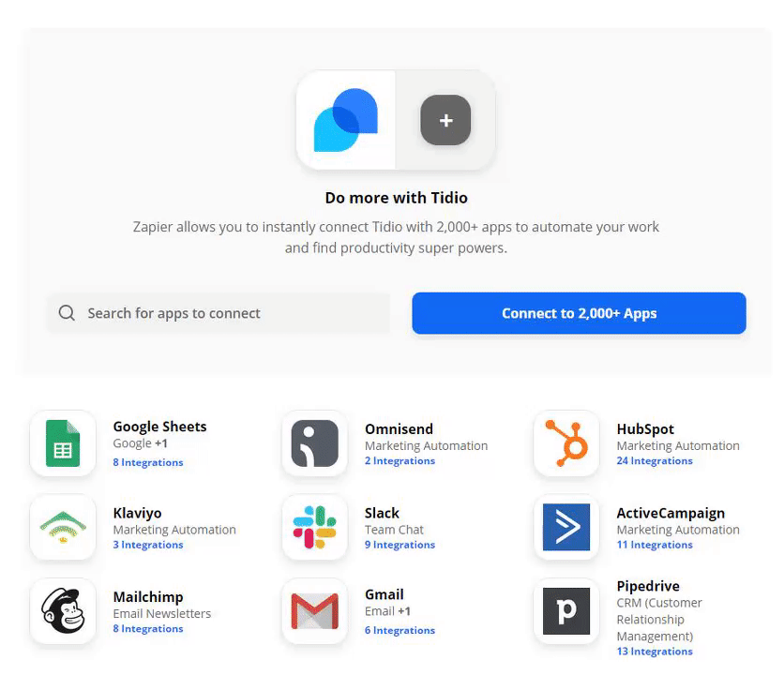
Task: Click the Team Chat label under Slack
Action: click(x=394, y=530)
